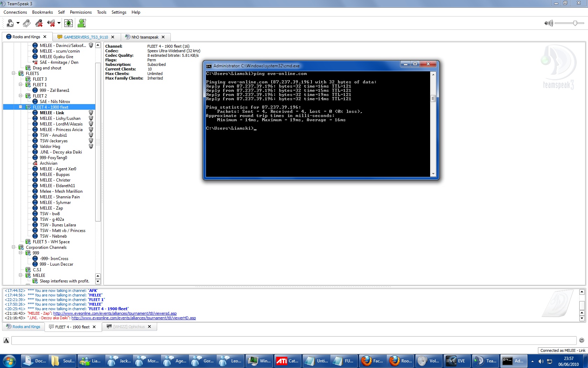
Task: Click the chat log scrollbar down arrow
Action: [582, 319]
